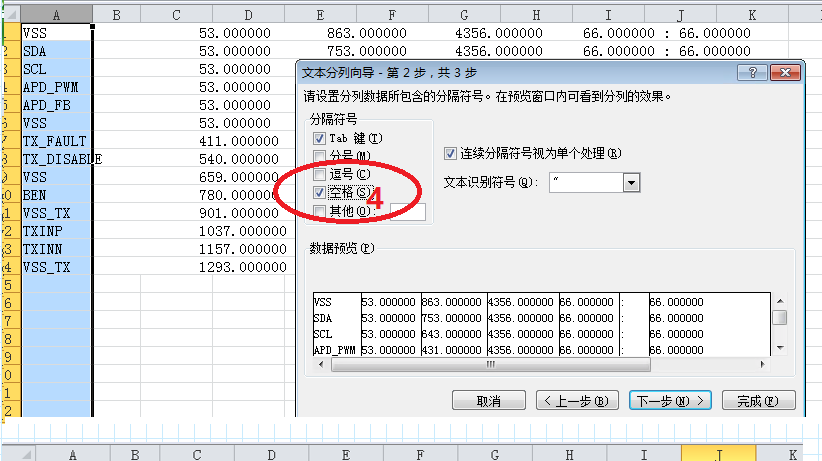This screenshot has height=461, width=822.
Task: Select column H header in upper sheet
Action: click(536, 15)
